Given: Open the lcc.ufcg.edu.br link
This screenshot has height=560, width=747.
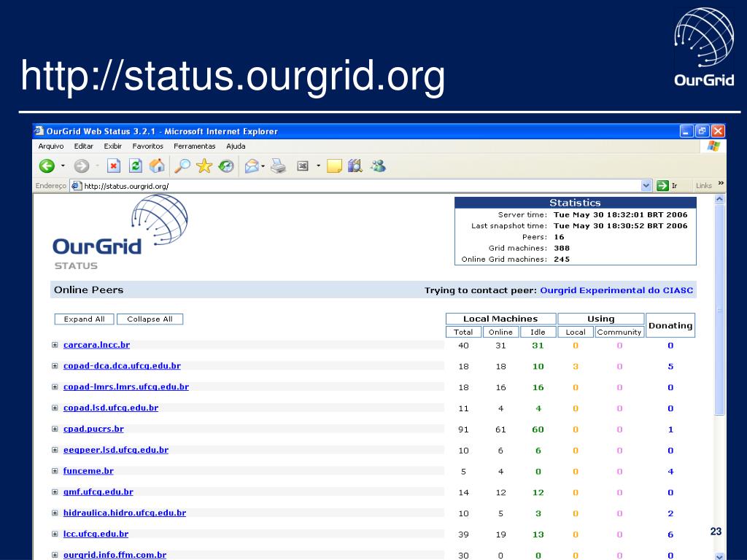Looking at the screenshot, I should pyautogui.click(x=96, y=534).
